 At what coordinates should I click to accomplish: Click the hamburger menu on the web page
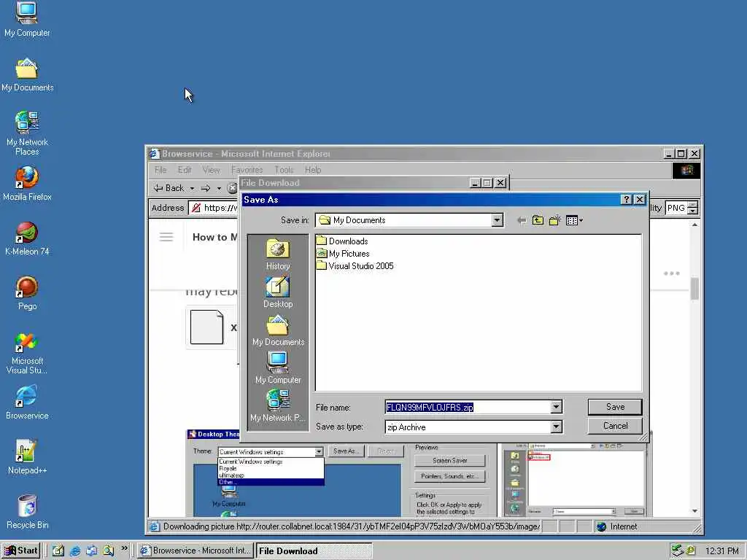(x=166, y=237)
